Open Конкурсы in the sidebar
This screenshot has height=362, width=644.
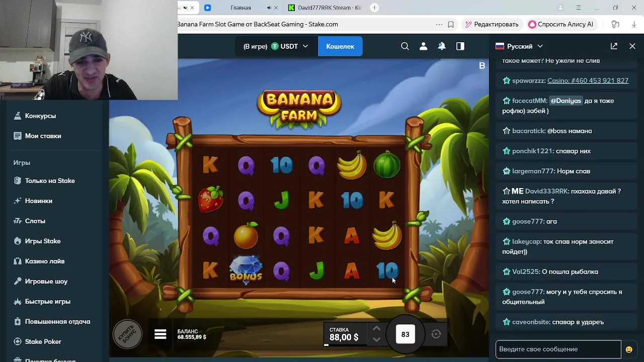click(x=40, y=116)
